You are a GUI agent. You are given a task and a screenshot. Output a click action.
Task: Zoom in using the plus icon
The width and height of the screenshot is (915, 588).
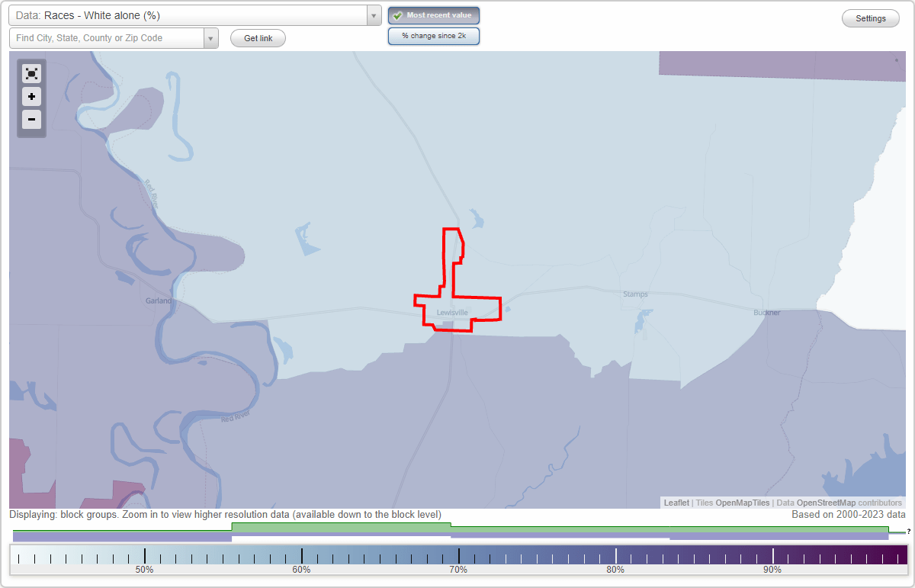pyautogui.click(x=31, y=97)
